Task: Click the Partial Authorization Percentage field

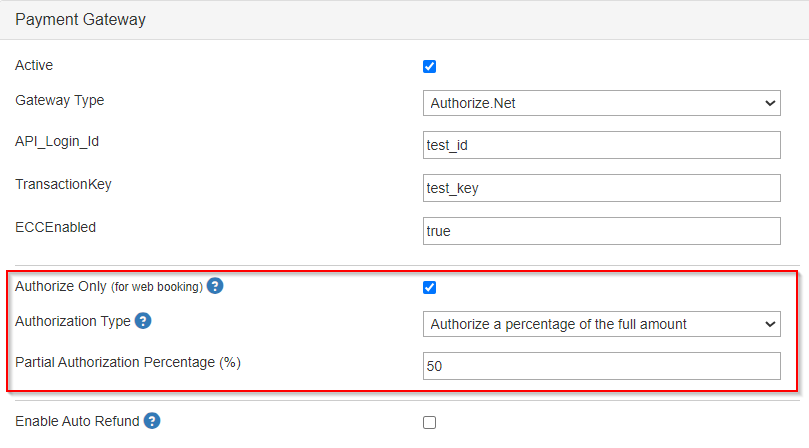Action: 602,366
